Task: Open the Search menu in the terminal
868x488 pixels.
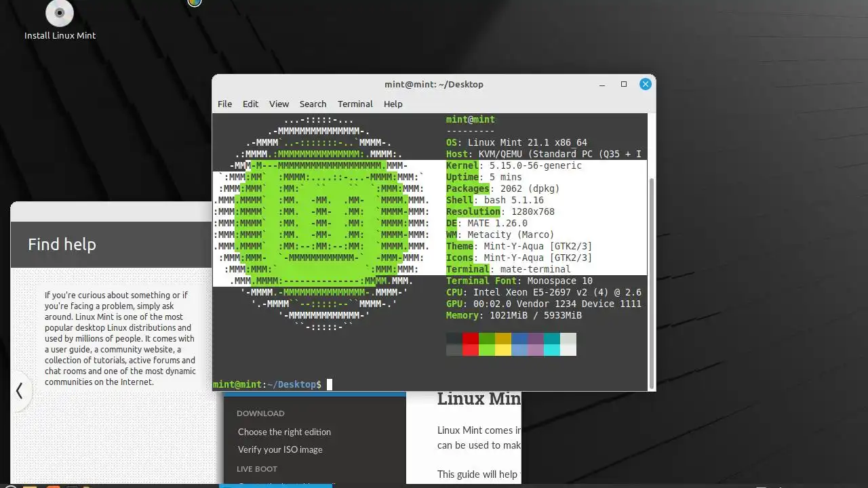Action: pos(313,104)
